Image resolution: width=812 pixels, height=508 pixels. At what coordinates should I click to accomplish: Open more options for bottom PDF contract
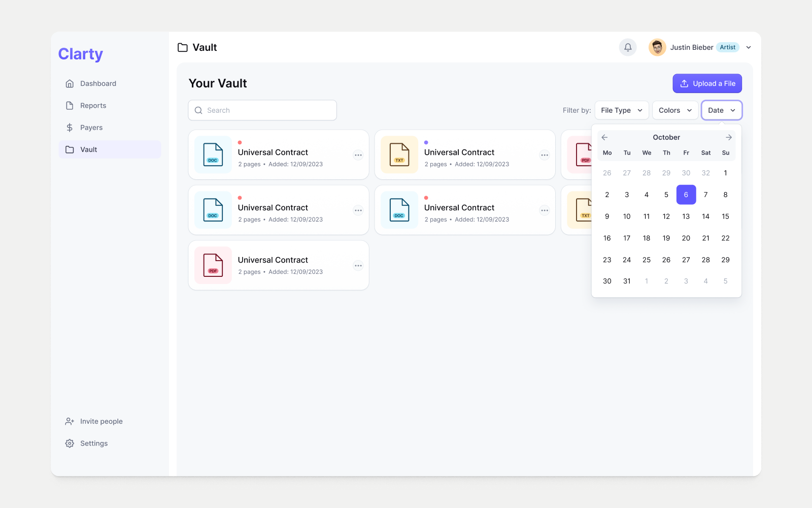pyautogui.click(x=358, y=266)
